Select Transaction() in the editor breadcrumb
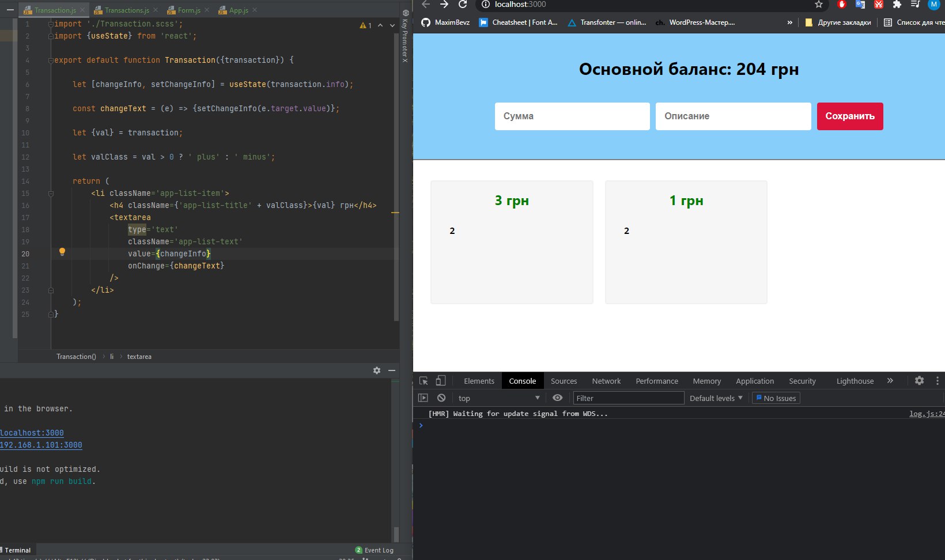The image size is (945, 560). (76, 357)
